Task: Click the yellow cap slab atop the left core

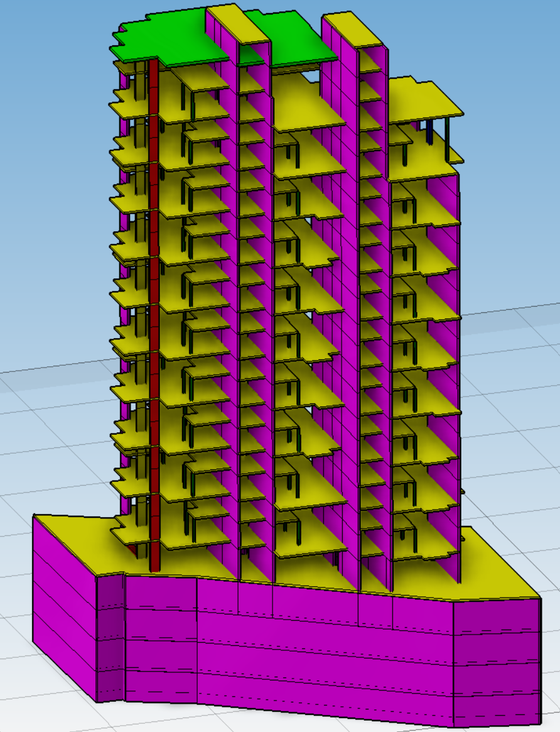Action: click(239, 25)
